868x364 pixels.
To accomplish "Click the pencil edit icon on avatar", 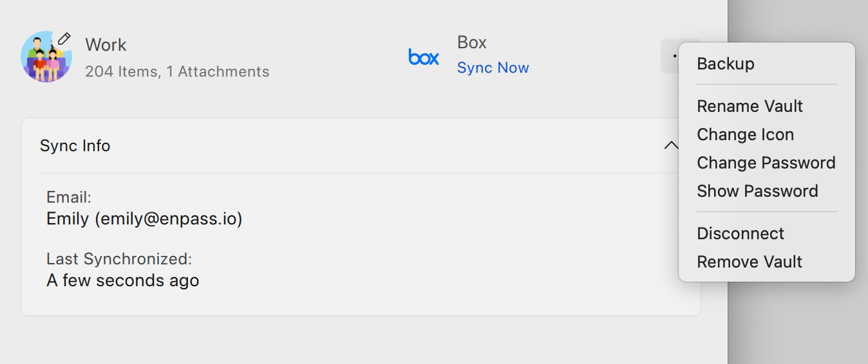I will coord(64,39).
